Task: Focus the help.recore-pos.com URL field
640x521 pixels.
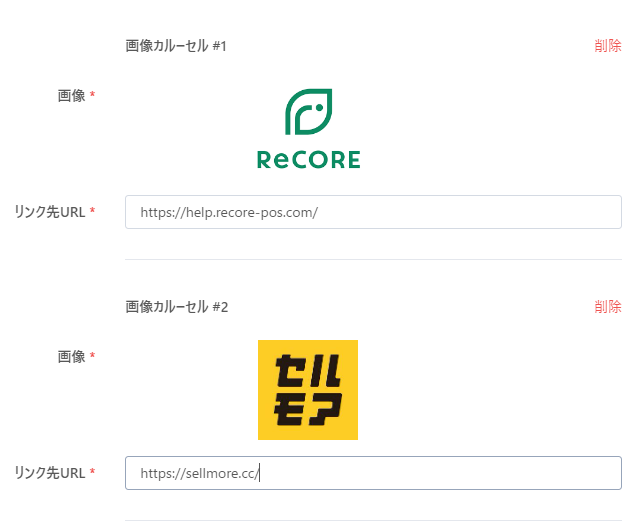Action: tap(373, 212)
